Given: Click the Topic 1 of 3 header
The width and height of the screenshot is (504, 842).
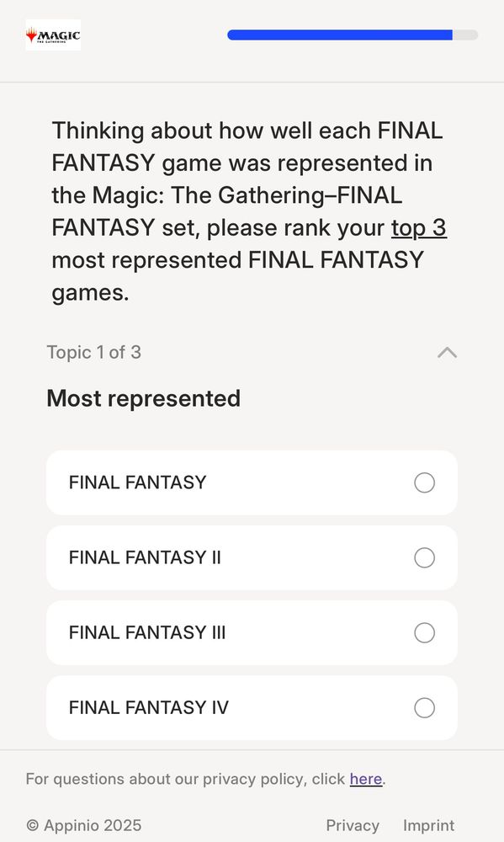Looking at the screenshot, I should 94,352.
